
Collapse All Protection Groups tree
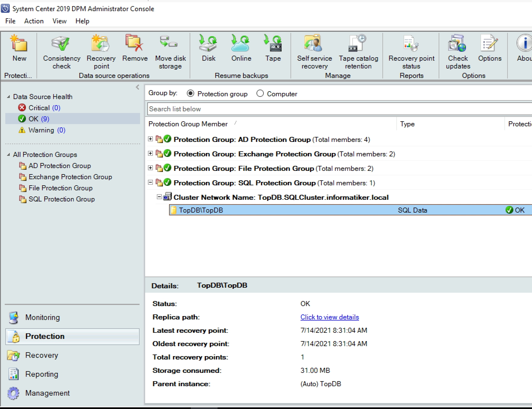coord(8,154)
